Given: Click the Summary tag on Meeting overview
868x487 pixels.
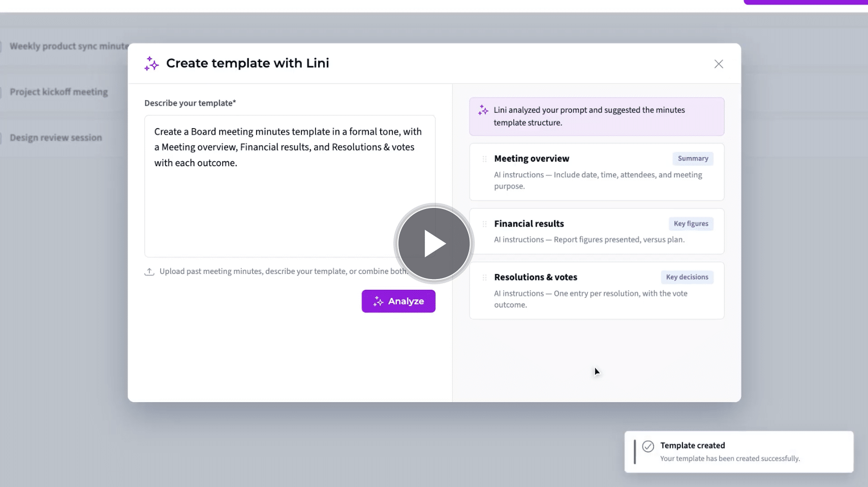Looking at the screenshot, I should coord(693,159).
